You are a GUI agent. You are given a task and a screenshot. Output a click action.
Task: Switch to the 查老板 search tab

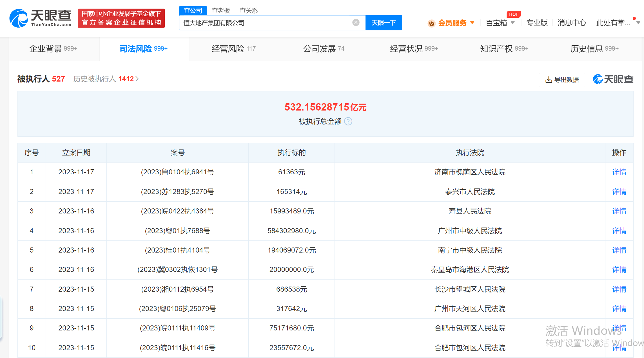pos(221,11)
